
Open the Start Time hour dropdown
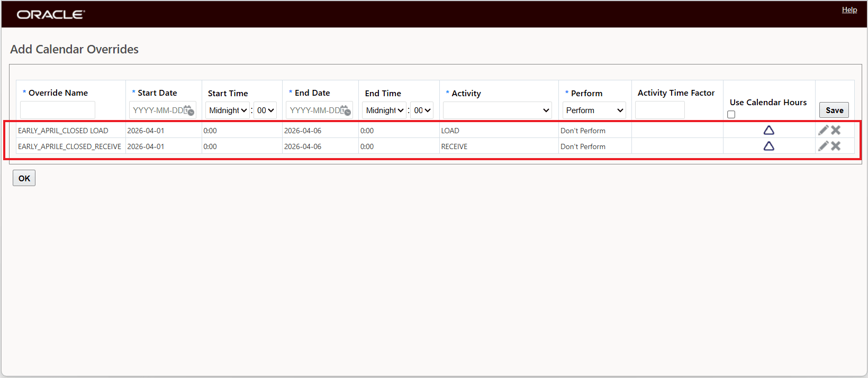coord(228,110)
